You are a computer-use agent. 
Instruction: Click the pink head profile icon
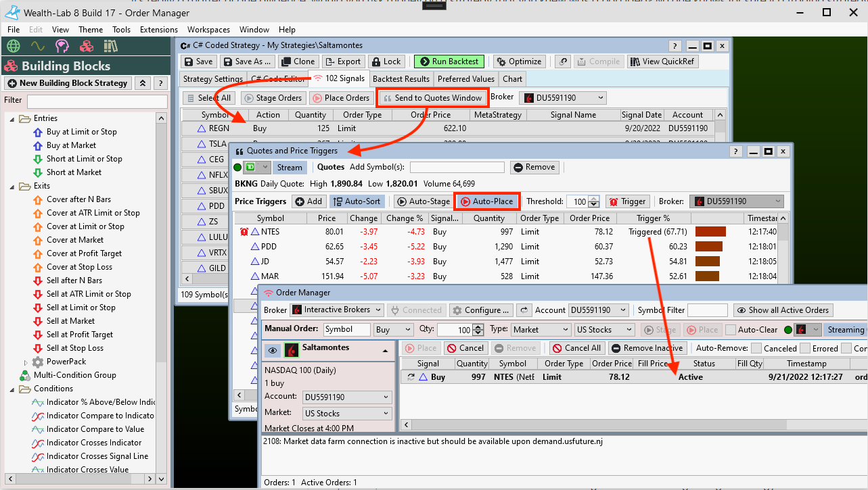point(62,47)
